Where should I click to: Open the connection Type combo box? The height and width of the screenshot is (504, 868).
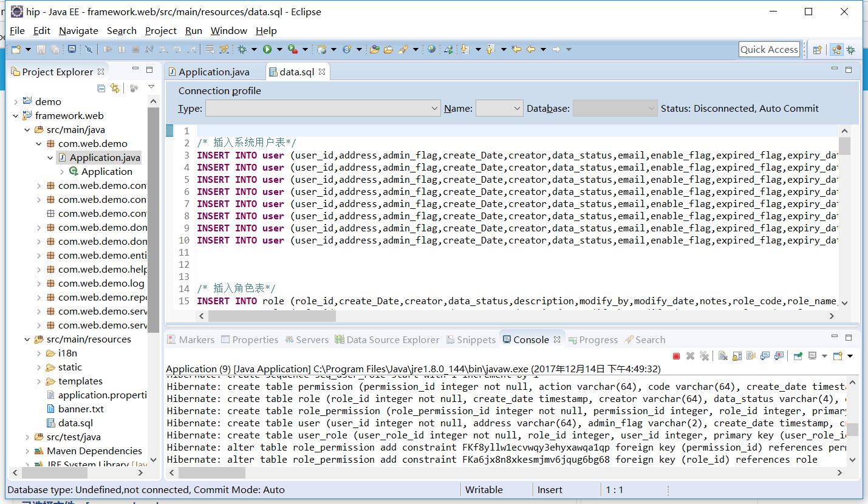pyautogui.click(x=323, y=109)
